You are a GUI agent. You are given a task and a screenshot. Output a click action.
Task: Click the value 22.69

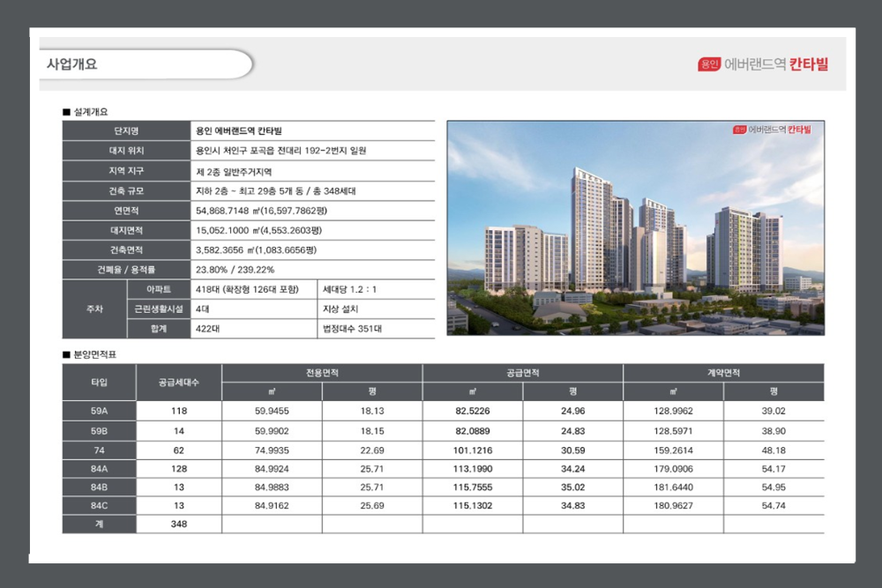click(x=372, y=450)
